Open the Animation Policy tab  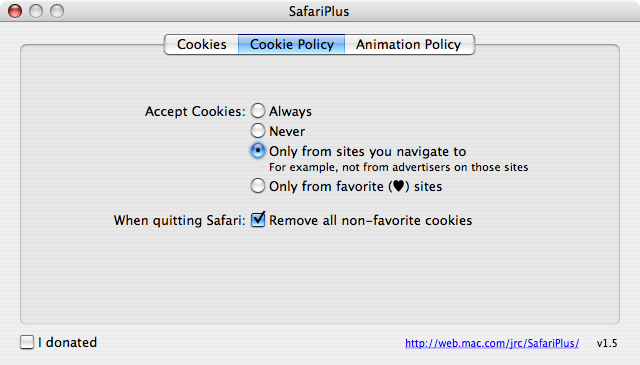pos(409,44)
